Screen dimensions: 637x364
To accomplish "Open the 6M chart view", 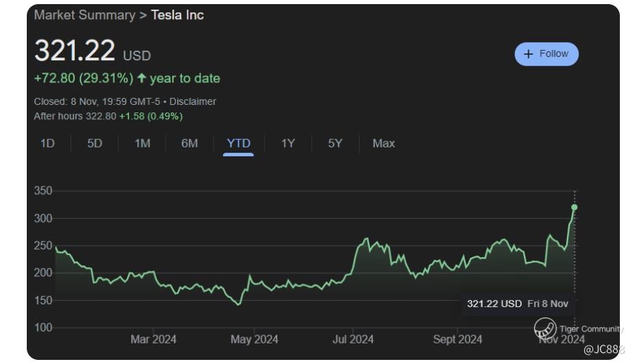I will point(189,143).
